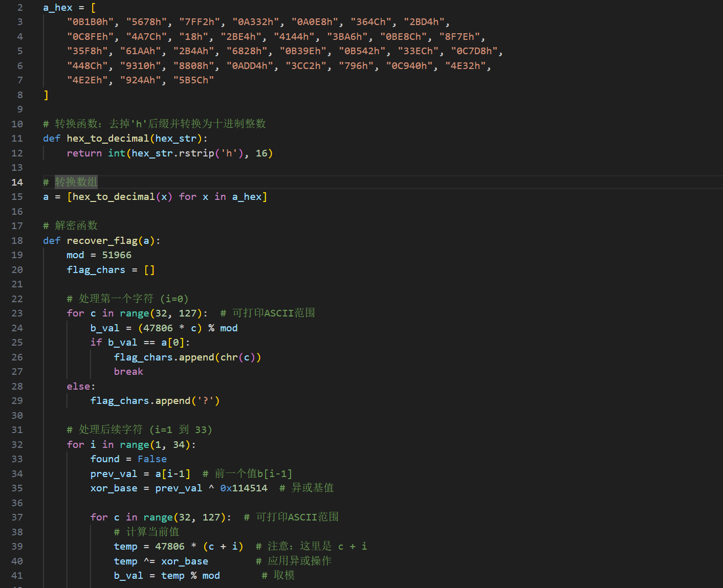Click line number 2 in the gutter
This screenshot has width=723, height=588.
pos(20,8)
